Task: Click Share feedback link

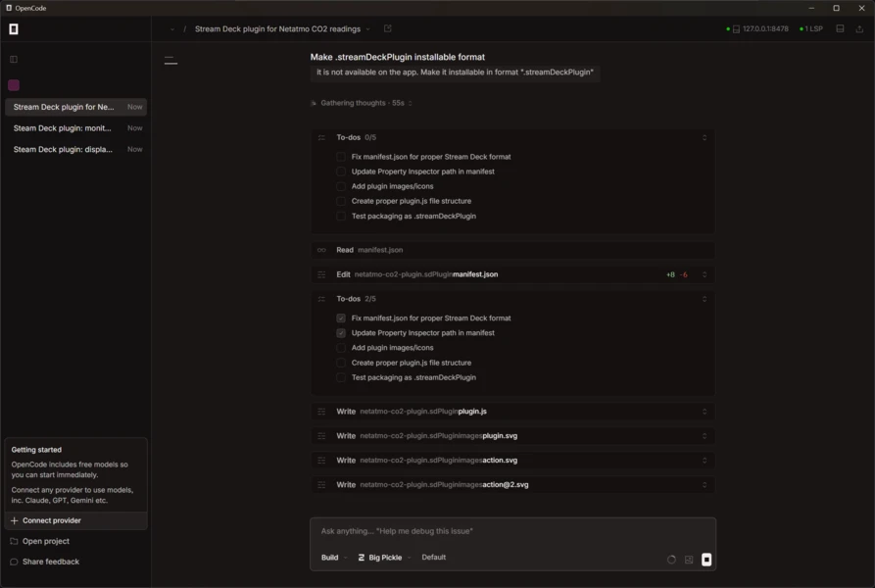Action: coord(51,562)
